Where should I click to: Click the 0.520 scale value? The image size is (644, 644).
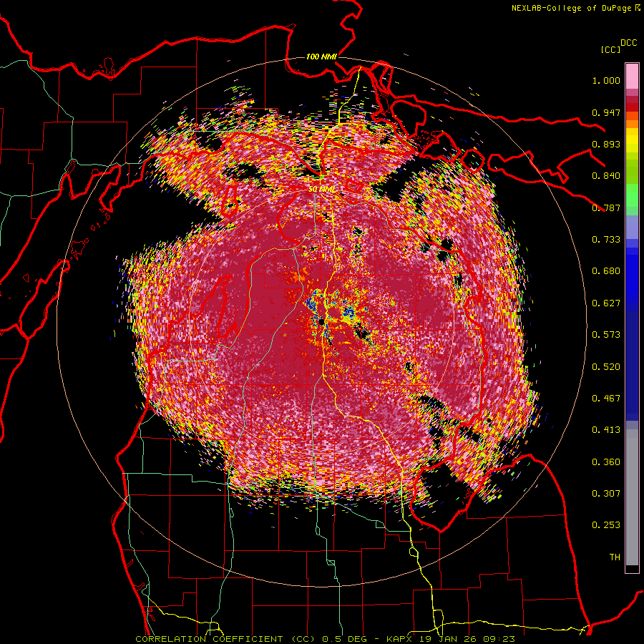click(606, 367)
